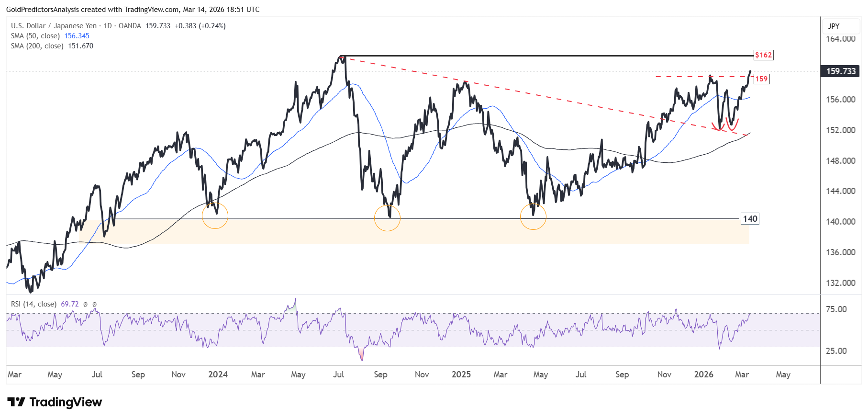Click the 148.000 price axis tick
868x420 pixels.
841,161
